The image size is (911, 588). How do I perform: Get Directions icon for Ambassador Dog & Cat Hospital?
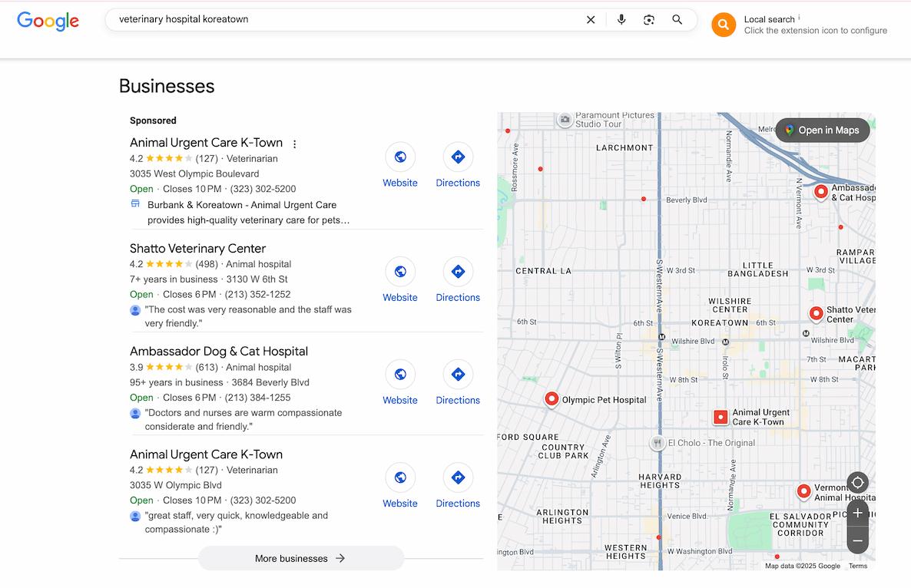click(x=458, y=375)
